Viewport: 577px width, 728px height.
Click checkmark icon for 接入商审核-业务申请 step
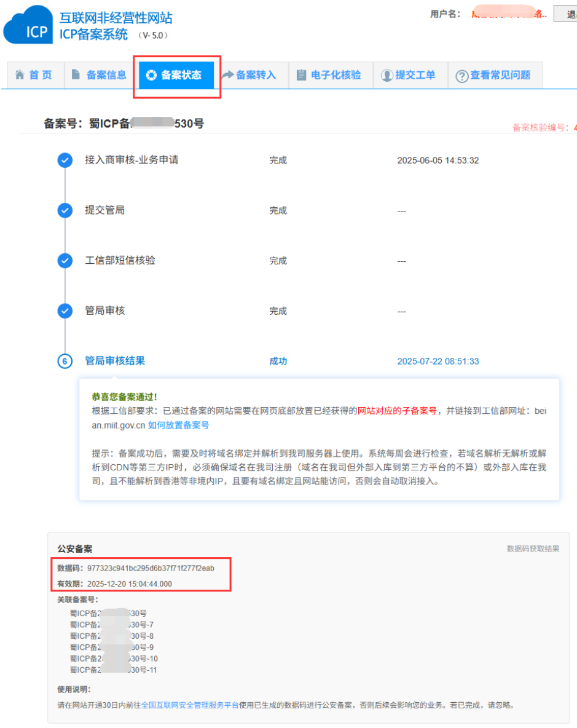pyautogui.click(x=65, y=160)
